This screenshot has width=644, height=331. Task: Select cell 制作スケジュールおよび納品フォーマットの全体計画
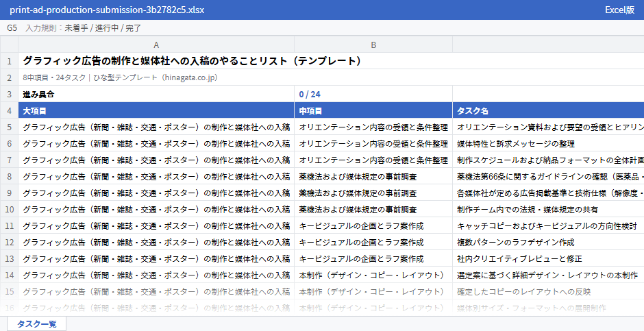pos(548,160)
